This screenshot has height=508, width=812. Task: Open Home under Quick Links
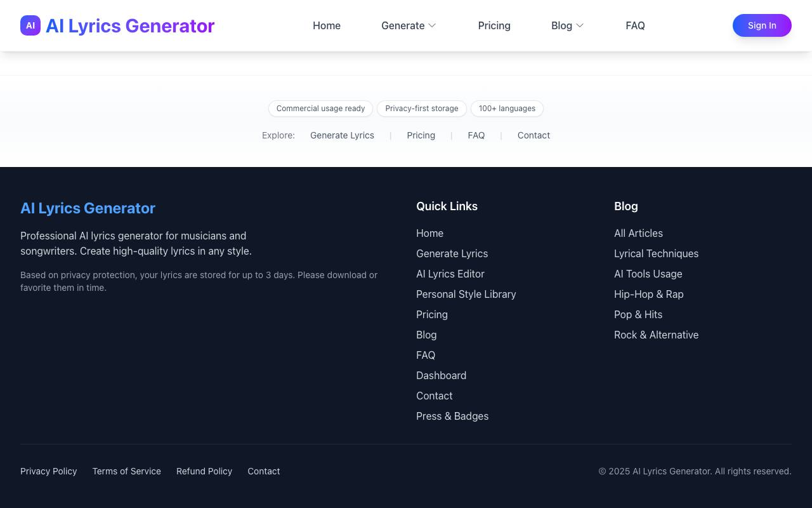429,233
